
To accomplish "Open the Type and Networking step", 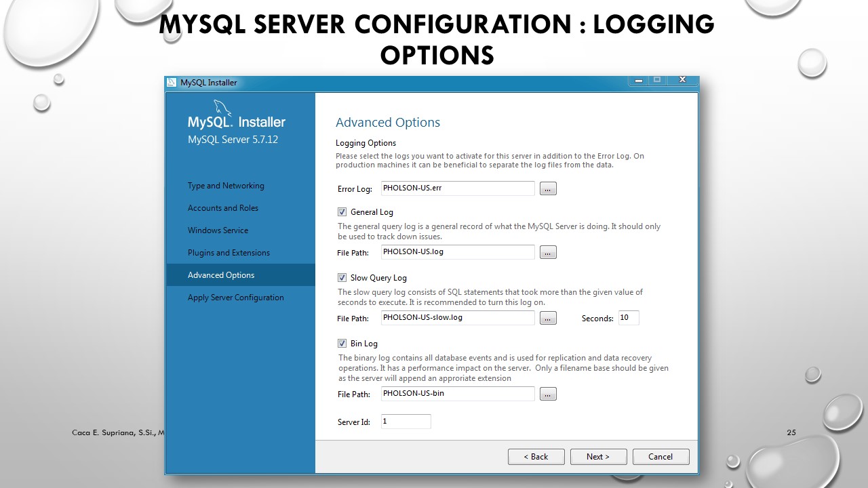I will [226, 186].
